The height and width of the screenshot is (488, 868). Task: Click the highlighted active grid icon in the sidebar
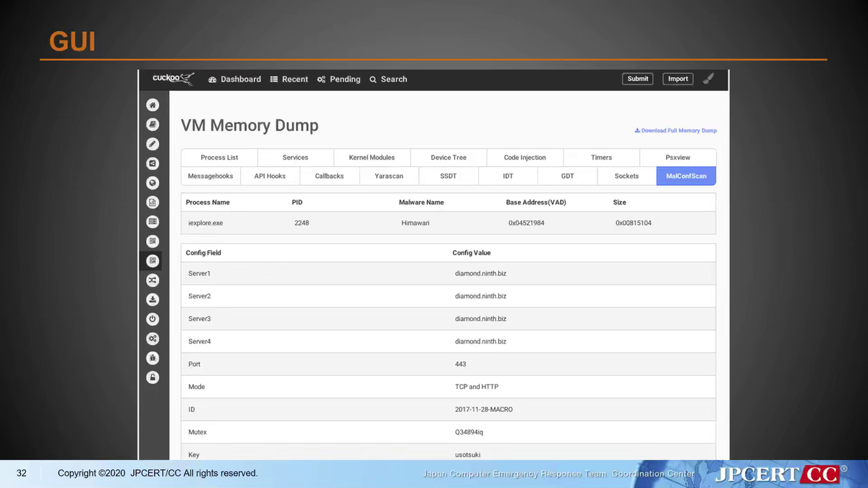153,261
